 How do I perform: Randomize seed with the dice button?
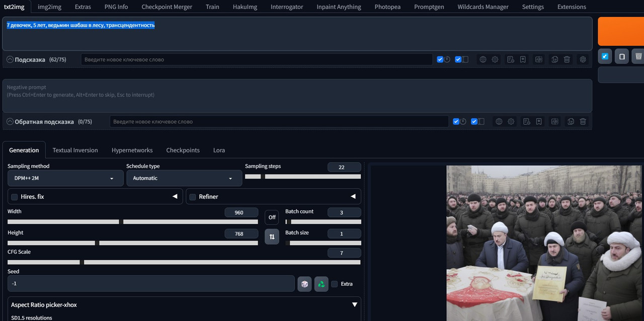tap(304, 284)
